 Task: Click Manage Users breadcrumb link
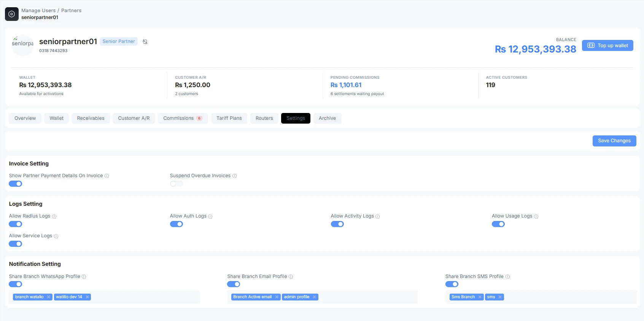tap(38, 11)
